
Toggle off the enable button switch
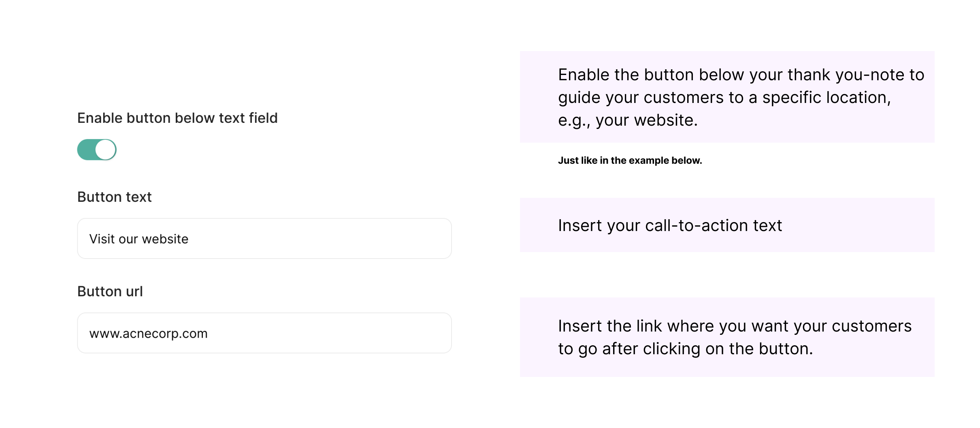click(97, 150)
